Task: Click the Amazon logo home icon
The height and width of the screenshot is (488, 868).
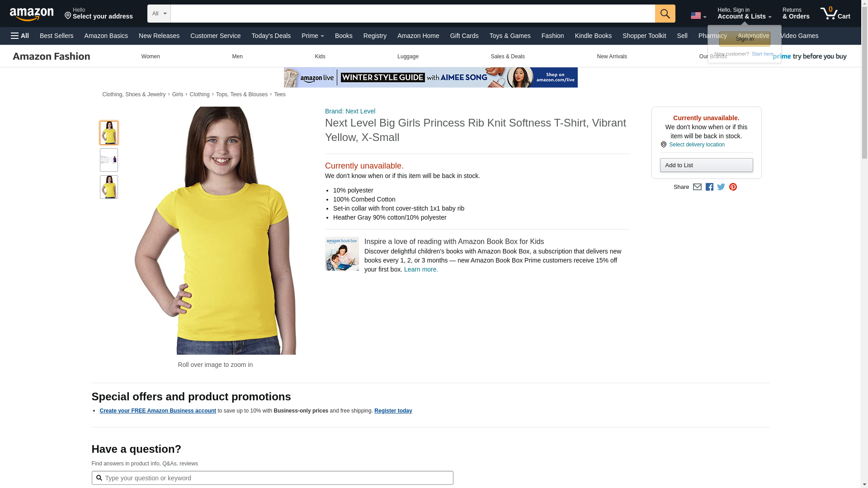Action: pos(32,14)
